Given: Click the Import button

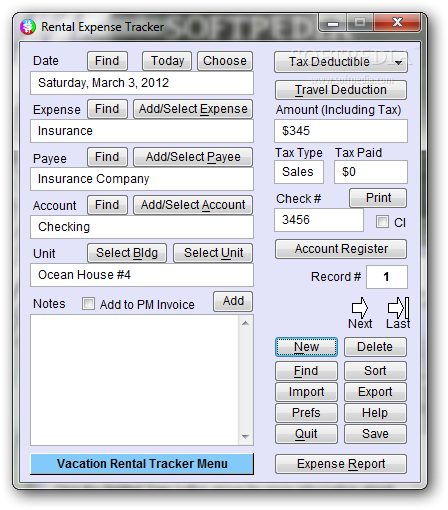Looking at the screenshot, I should (306, 392).
